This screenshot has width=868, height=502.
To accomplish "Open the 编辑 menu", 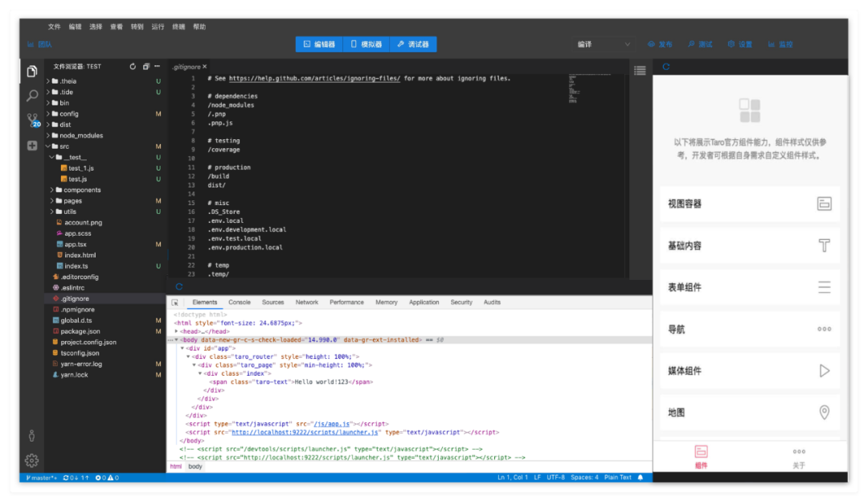I will click(x=76, y=27).
